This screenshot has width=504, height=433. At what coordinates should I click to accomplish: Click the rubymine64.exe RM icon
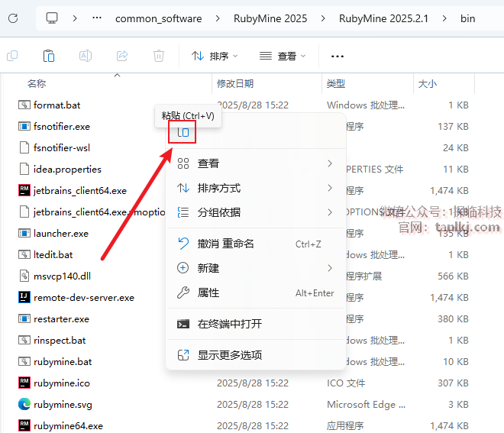(x=24, y=425)
